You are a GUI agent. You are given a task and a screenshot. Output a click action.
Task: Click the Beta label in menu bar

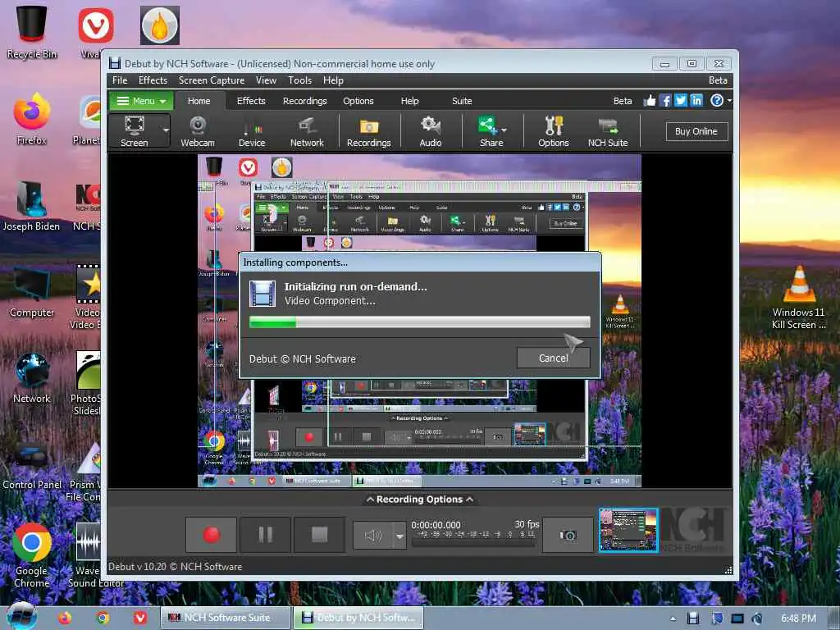(x=718, y=80)
